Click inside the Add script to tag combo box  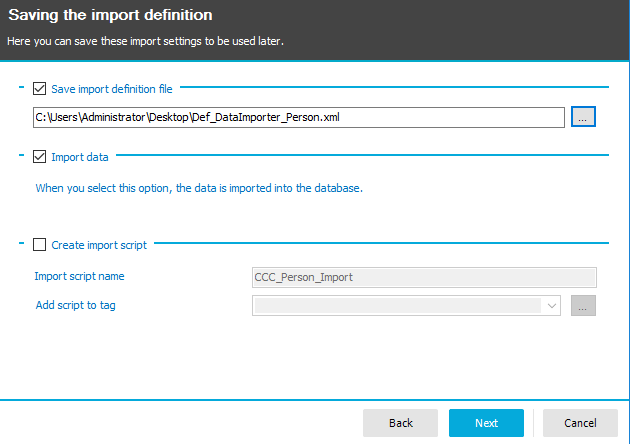[398, 305]
